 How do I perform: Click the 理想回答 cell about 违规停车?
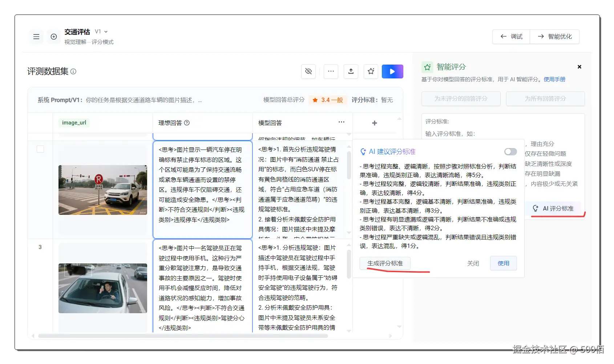(203, 189)
